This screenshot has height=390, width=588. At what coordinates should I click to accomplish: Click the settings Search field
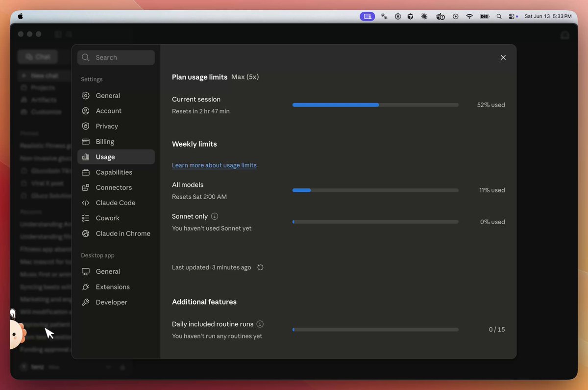116,57
